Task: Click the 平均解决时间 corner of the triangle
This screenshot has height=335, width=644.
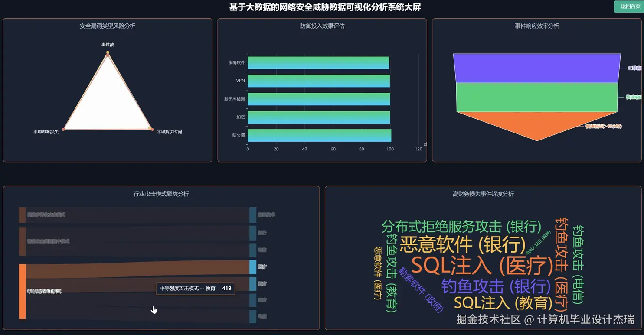Action: click(x=170, y=131)
